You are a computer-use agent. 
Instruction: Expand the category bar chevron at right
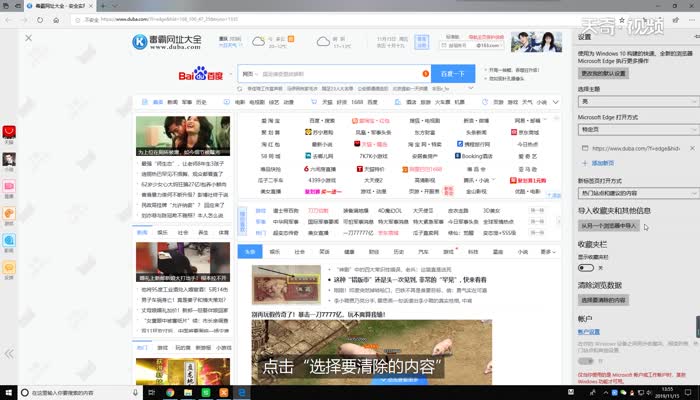(x=555, y=102)
